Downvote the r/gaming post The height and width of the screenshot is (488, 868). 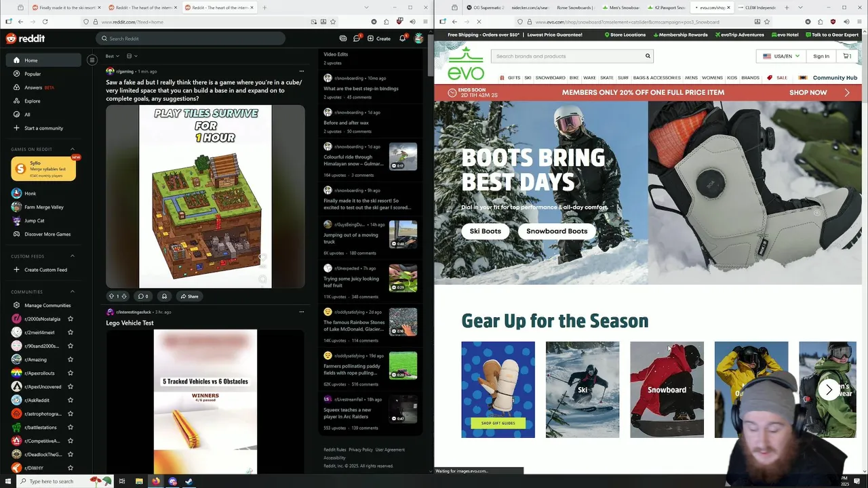(124, 296)
